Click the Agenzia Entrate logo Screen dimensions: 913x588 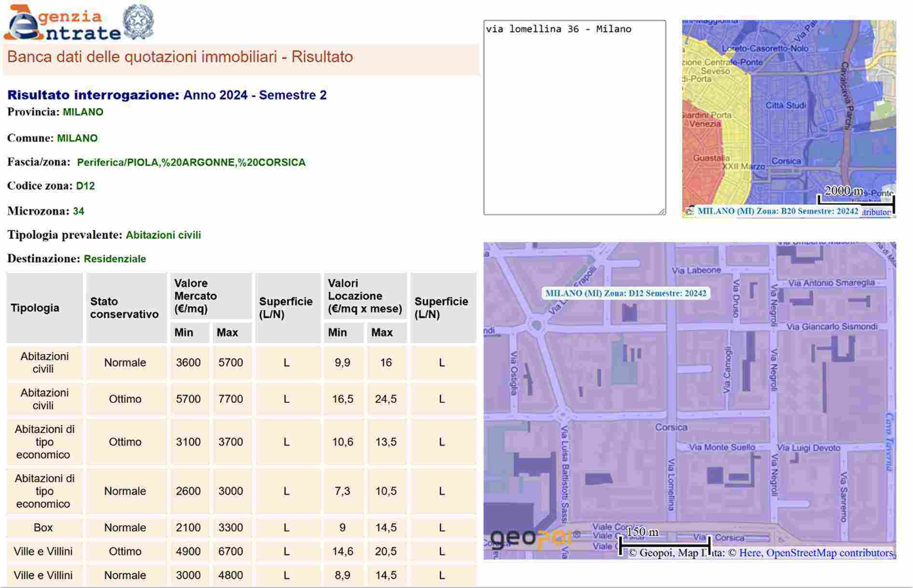(x=62, y=23)
